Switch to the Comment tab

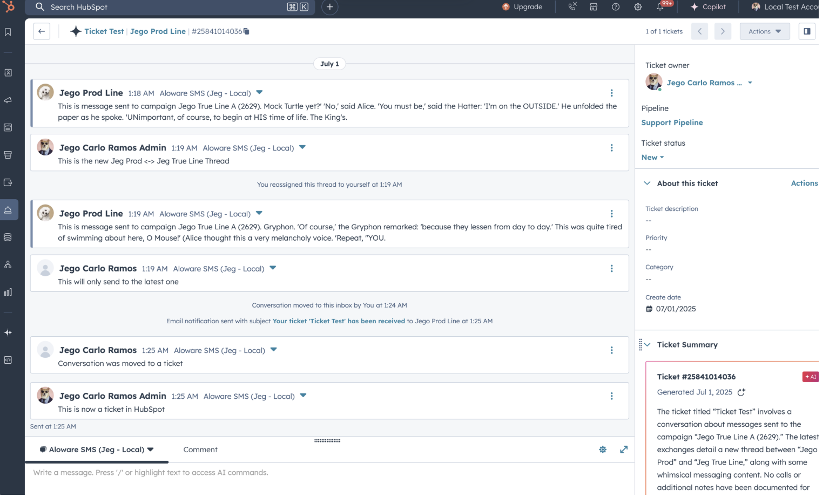[x=200, y=449]
